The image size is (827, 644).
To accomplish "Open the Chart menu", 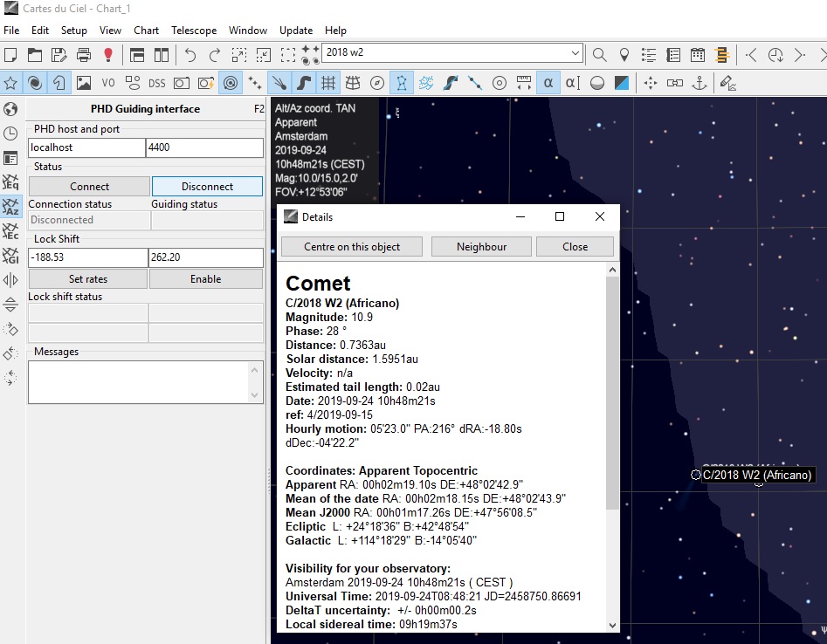I will (x=146, y=30).
